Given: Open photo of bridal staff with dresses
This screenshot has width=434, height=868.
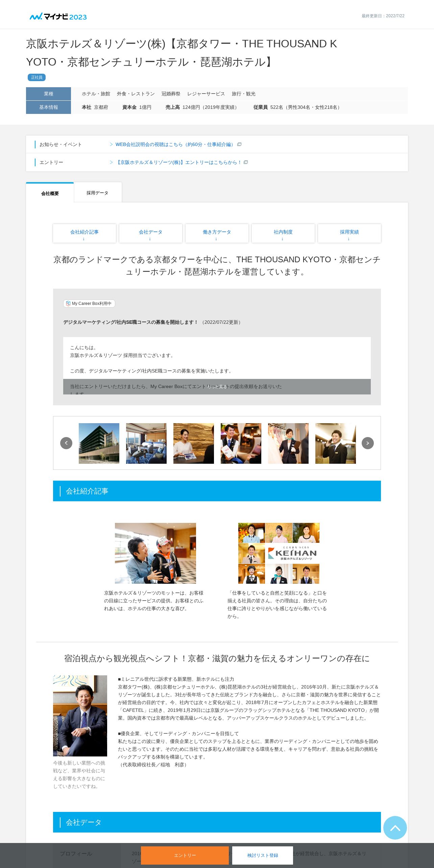Looking at the screenshot, I should pos(288,443).
